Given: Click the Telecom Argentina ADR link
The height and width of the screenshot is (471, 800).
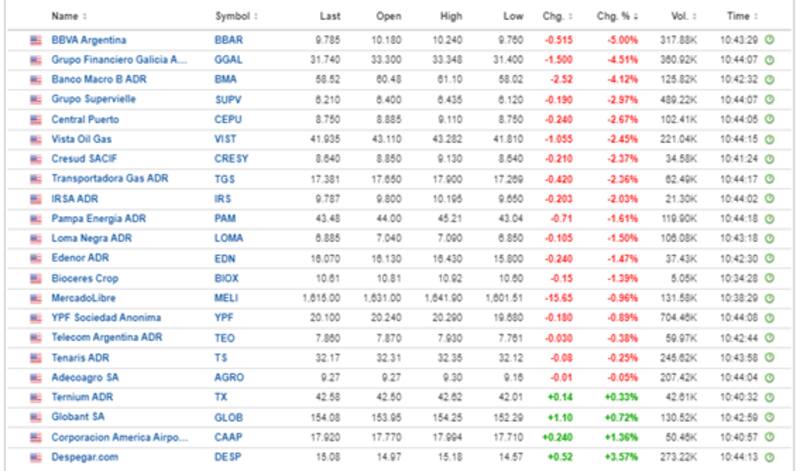Looking at the screenshot, I should click(x=107, y=338).
